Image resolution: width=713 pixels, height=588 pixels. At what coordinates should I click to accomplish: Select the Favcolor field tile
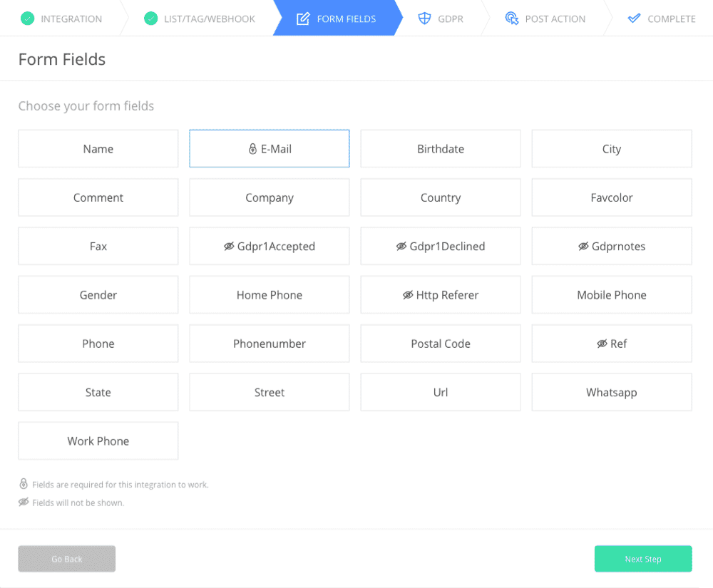612,197
